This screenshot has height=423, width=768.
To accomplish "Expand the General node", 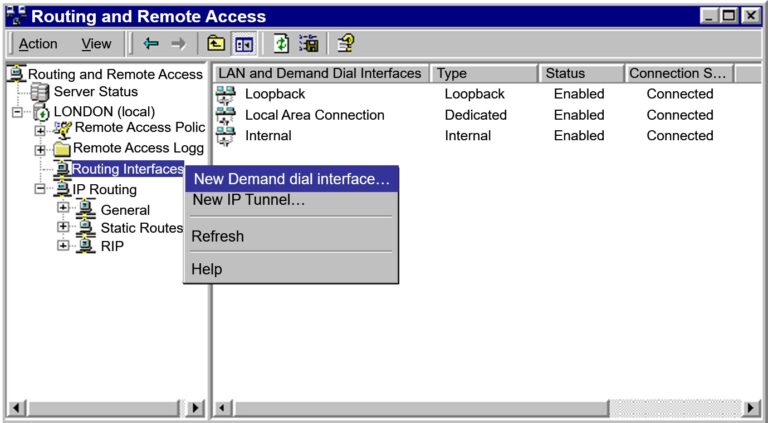I will click(x=63, y=208).
